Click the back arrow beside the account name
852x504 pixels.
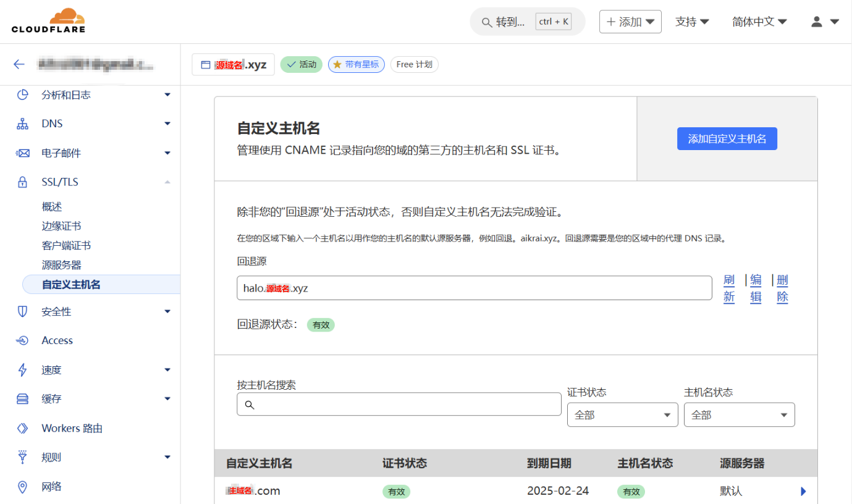pos(19,64)
